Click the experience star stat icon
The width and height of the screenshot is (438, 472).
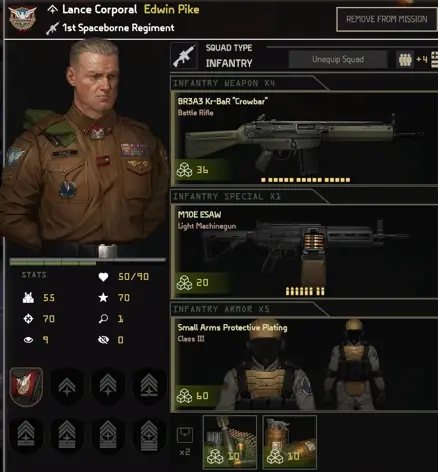click(103, 297)
